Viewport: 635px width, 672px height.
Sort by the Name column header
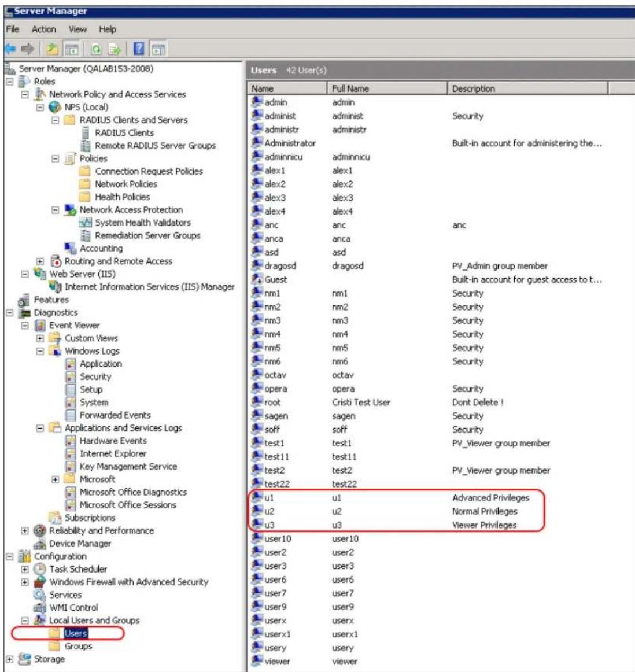coord(287,88)
